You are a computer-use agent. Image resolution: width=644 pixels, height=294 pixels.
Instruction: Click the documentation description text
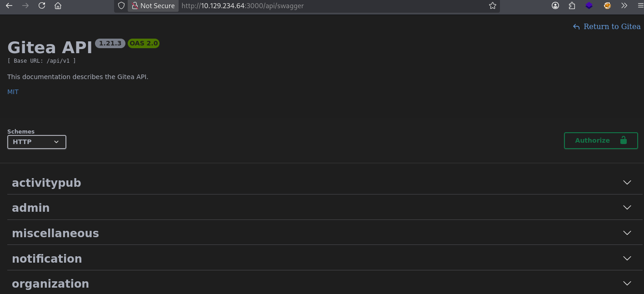point(78,77)
